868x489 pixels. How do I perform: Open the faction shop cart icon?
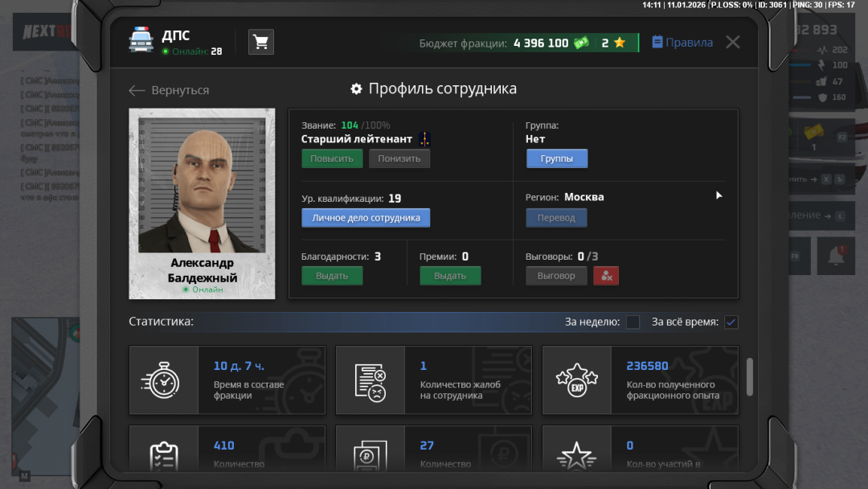coord(260,41)
